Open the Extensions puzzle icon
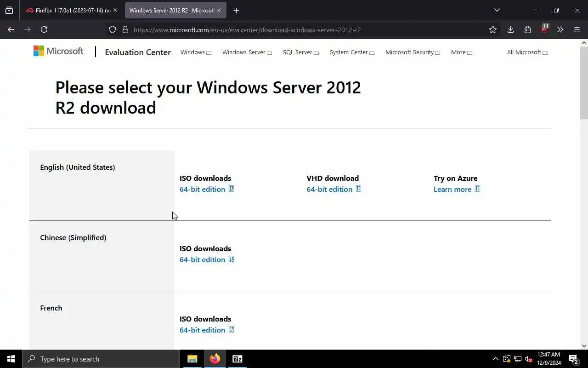Screen dimensions: 588x368 pos(527,29)
